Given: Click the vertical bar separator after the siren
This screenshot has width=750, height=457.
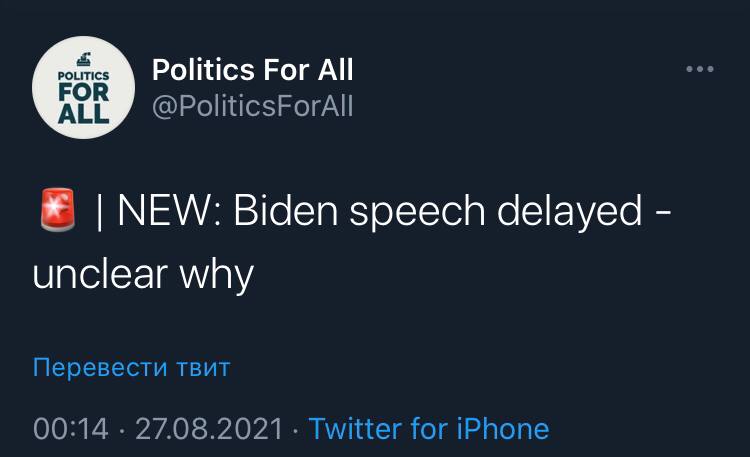Looking at the screenshot, I should click(100, 213).
